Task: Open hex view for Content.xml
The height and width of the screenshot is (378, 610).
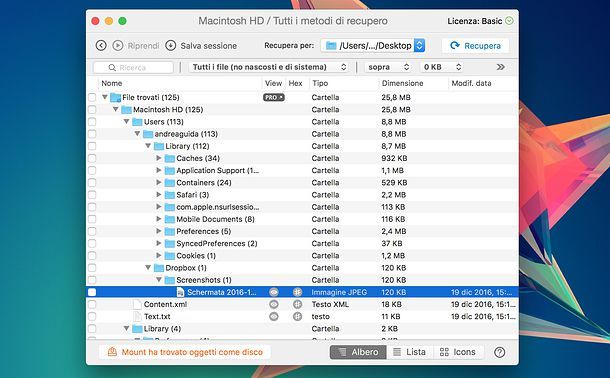Action: 297,304
